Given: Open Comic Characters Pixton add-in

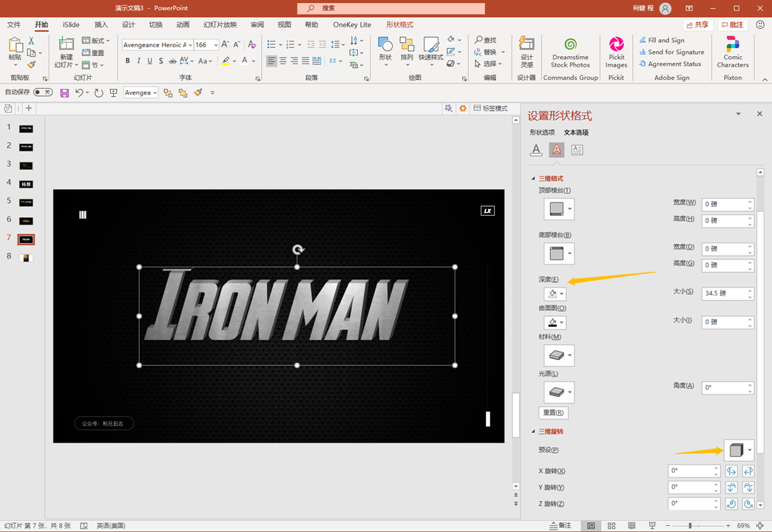Looking at the screenshot, I should coord(733,52).
